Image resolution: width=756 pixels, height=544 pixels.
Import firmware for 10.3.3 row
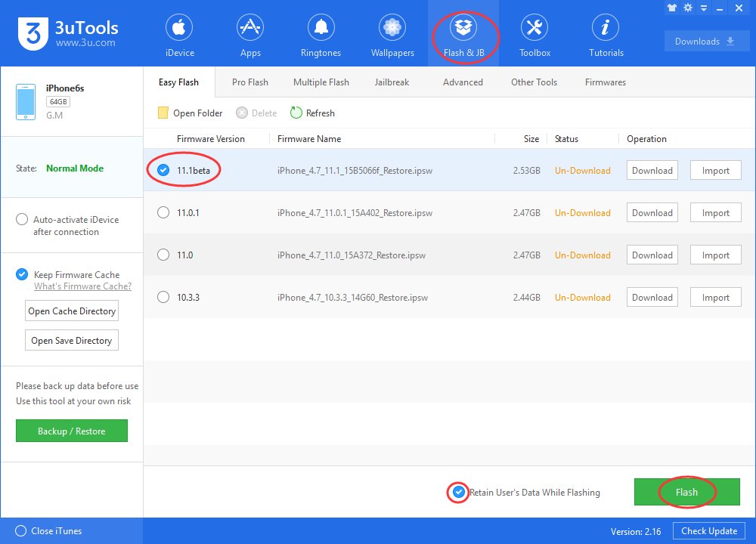click(715, 297)
